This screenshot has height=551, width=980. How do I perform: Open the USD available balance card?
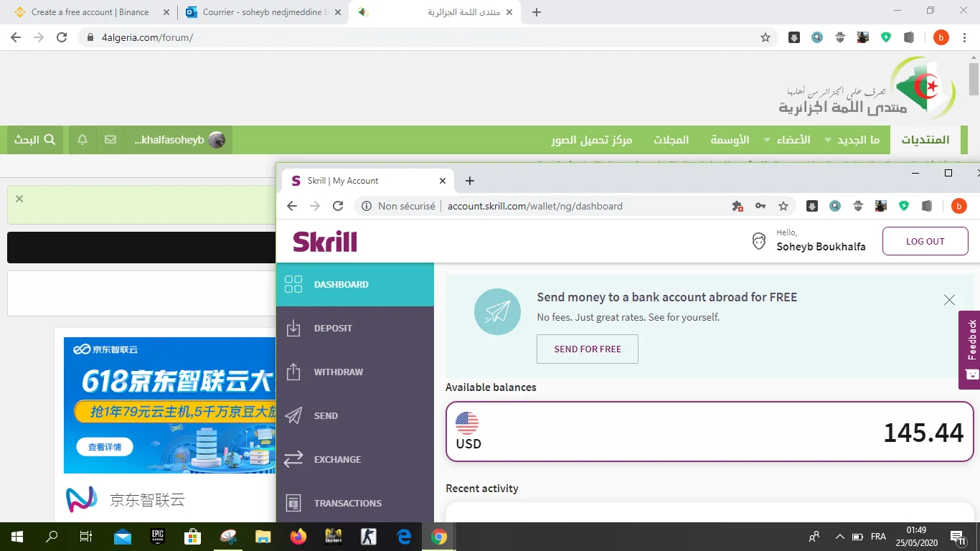click(x=709, y=431)
